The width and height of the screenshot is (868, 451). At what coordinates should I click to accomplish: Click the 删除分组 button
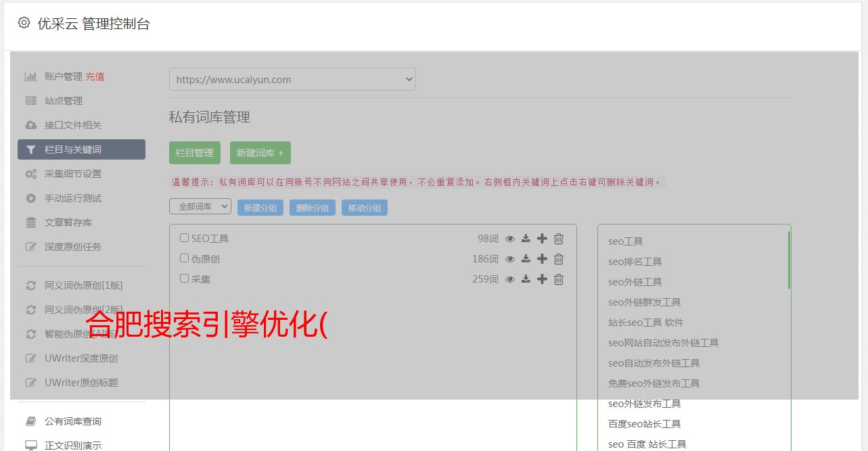coord(313,208)
